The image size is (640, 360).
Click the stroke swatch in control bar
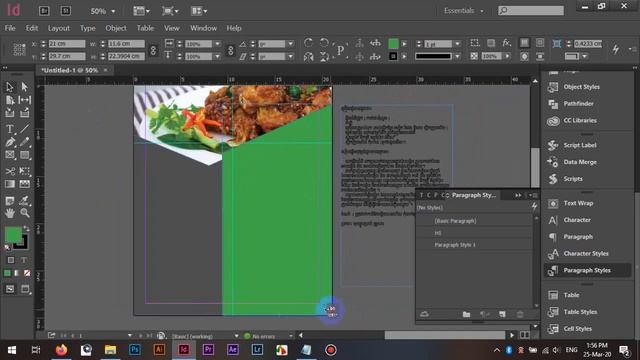[393, 56]
